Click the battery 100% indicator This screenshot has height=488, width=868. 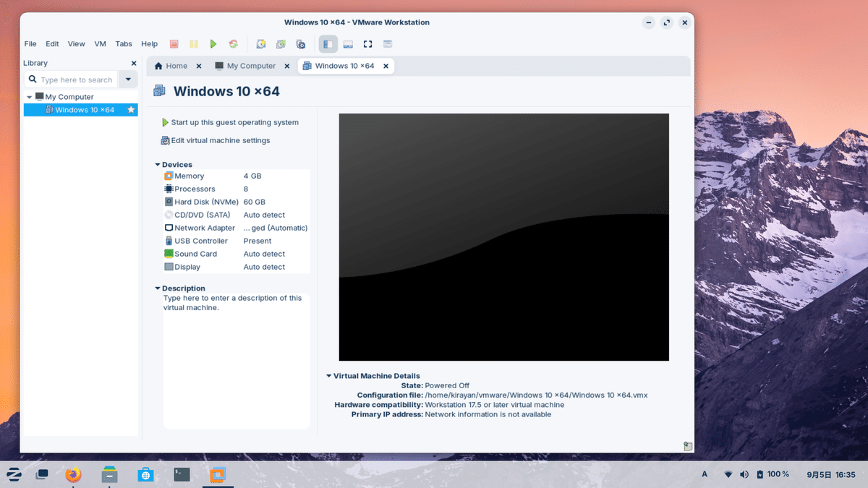(x=773, y=474)
